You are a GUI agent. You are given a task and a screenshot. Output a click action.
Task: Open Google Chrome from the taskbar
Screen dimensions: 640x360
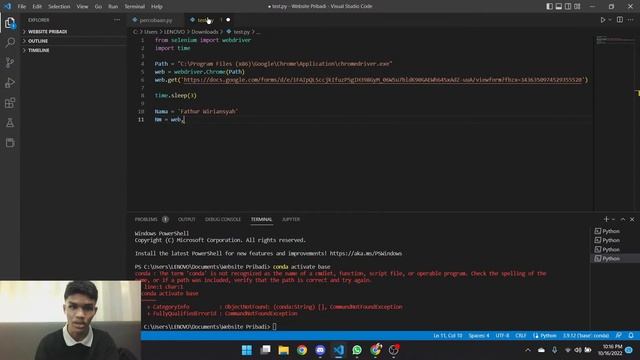point(302,350)
